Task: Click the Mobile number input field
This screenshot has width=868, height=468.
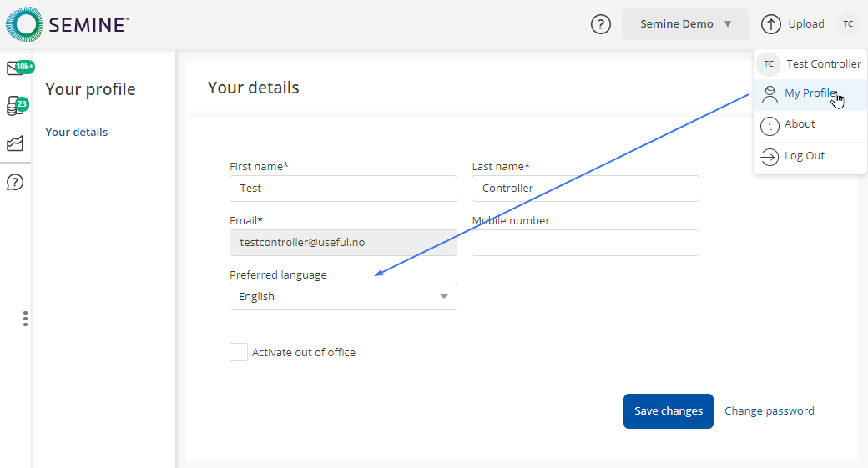Action: tap(585, 243)
